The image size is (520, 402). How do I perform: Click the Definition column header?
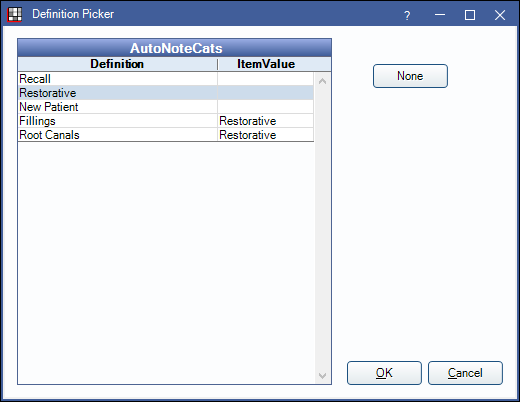pos(117,64)
